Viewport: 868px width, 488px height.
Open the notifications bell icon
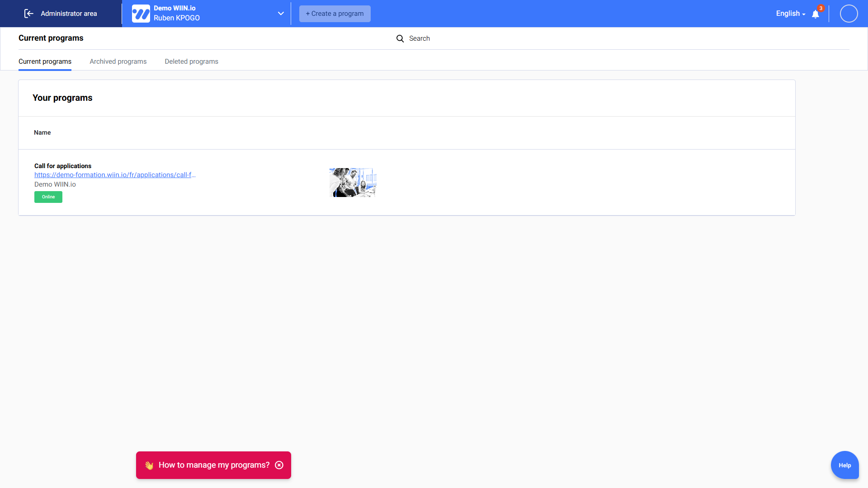pyautogui.click(x=816, y=14)
